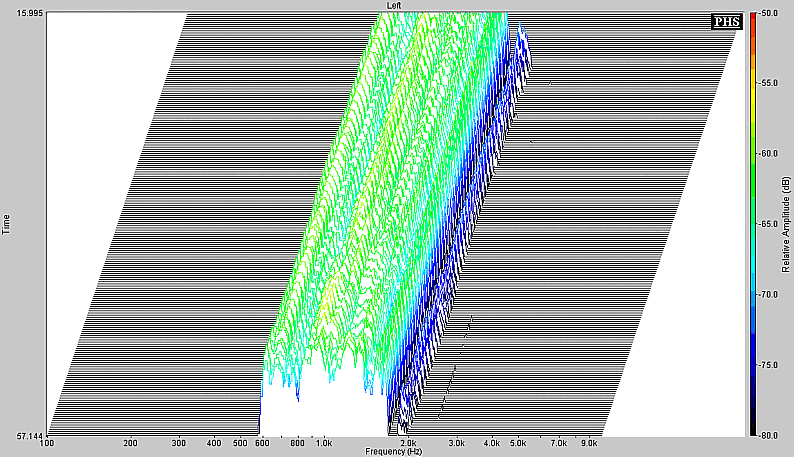This screenshot has height=457, width=794.
Task: Click the Left channel title label
Action: [x=397, y=6]
